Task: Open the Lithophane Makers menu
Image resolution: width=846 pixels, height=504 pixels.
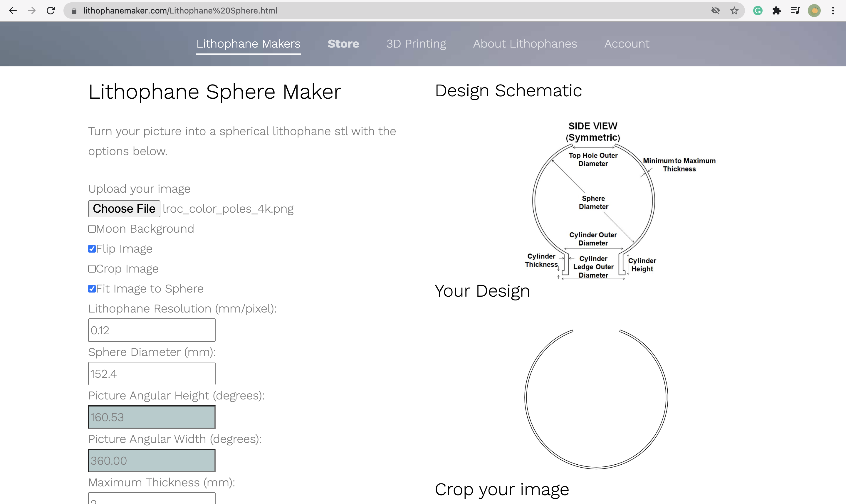Action: point(248,43)
